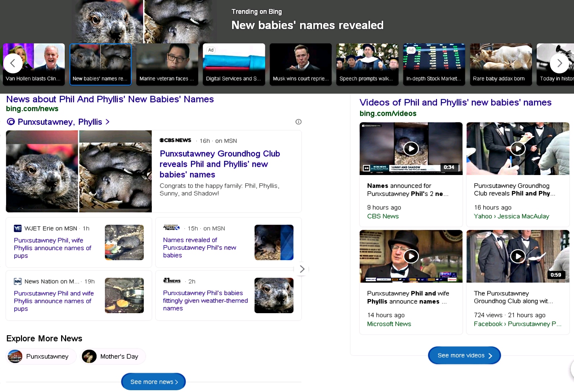The height and width of the screenshot is (392, 574).
Task: Click the WJET article groundhog thumbnail
Action: tap(124, 242)
